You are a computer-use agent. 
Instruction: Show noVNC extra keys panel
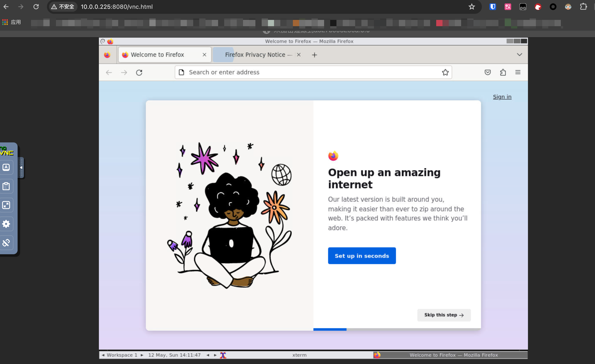(6, 167)
